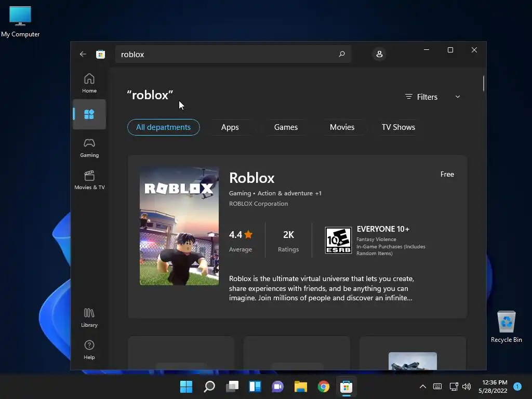Open Movies & TV in sidebar
The width and height of the screenshot is (532, 399).
pos(89,180)
